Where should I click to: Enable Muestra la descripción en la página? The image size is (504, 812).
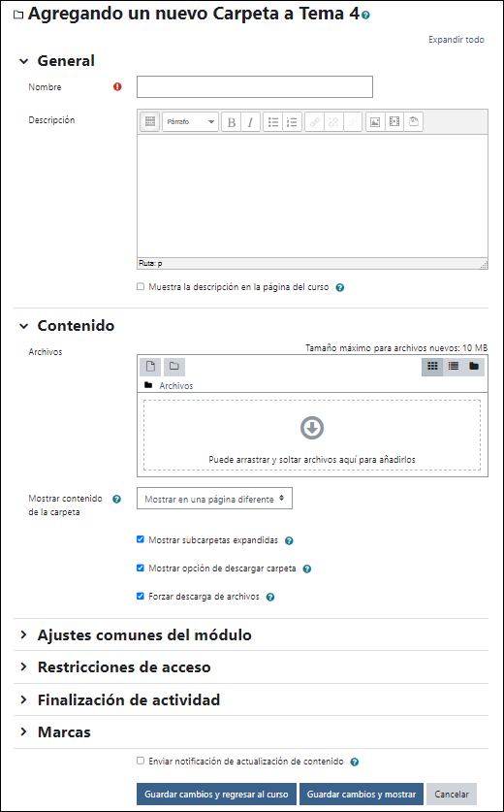[x=141, y=287]
